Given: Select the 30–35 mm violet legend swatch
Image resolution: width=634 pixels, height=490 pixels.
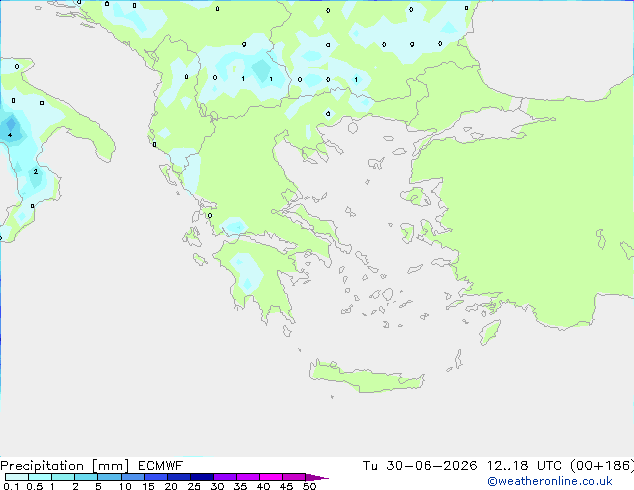Looking at the screenshot, I should tap(225, 477).
